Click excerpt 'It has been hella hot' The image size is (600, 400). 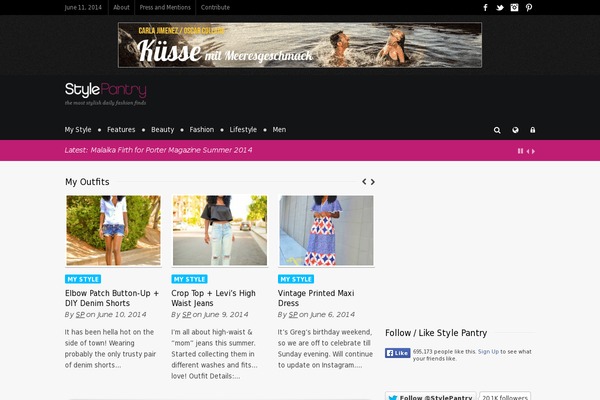[110, 348]
